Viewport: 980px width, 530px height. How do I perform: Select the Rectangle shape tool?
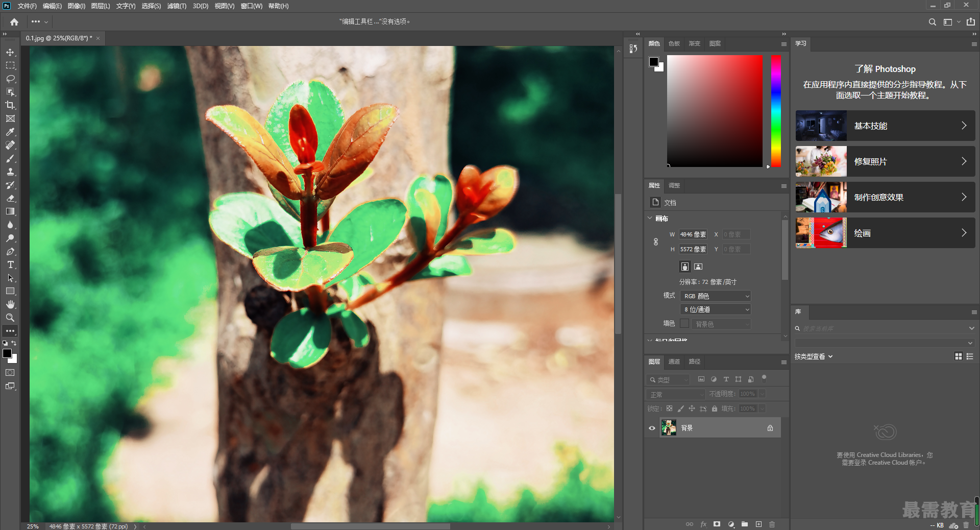tap(10, 291)
